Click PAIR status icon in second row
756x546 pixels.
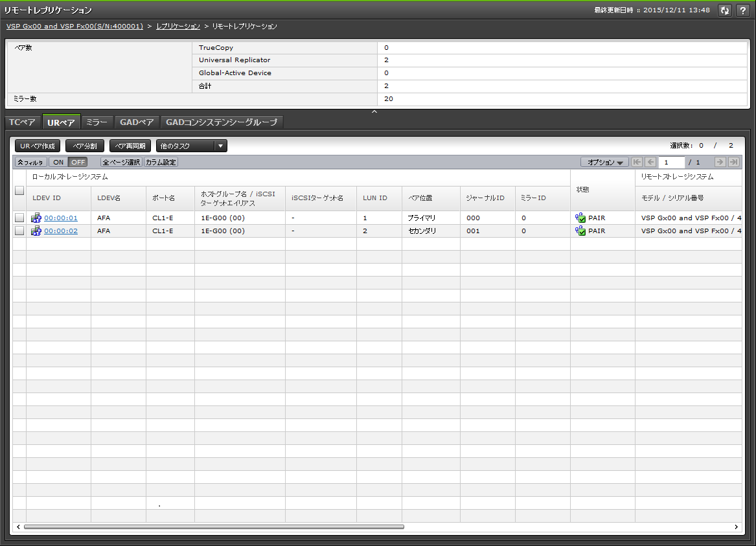pos(580,231)
